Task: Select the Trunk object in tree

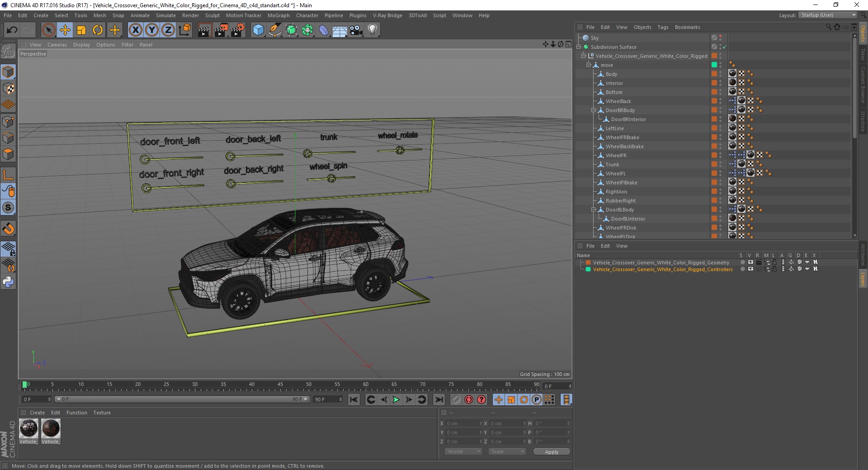Action: click(612, 164)
